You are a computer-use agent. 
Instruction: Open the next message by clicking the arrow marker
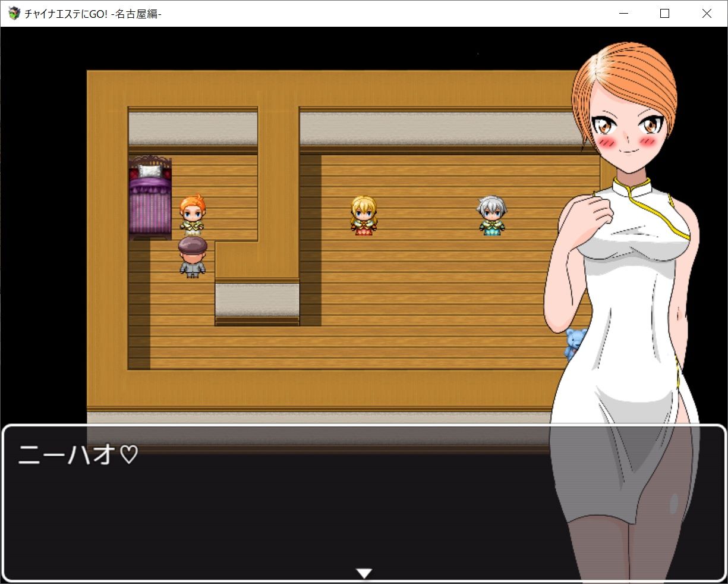coord(364,573)
